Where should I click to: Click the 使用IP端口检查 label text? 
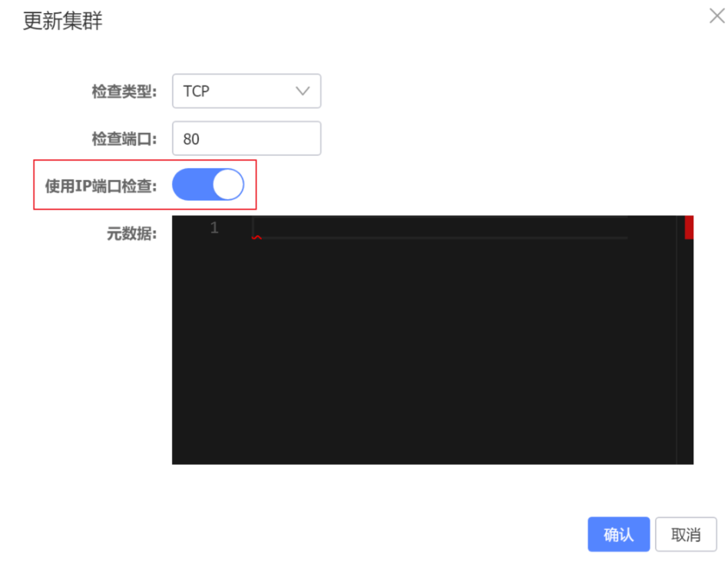(x=101, y=186)
